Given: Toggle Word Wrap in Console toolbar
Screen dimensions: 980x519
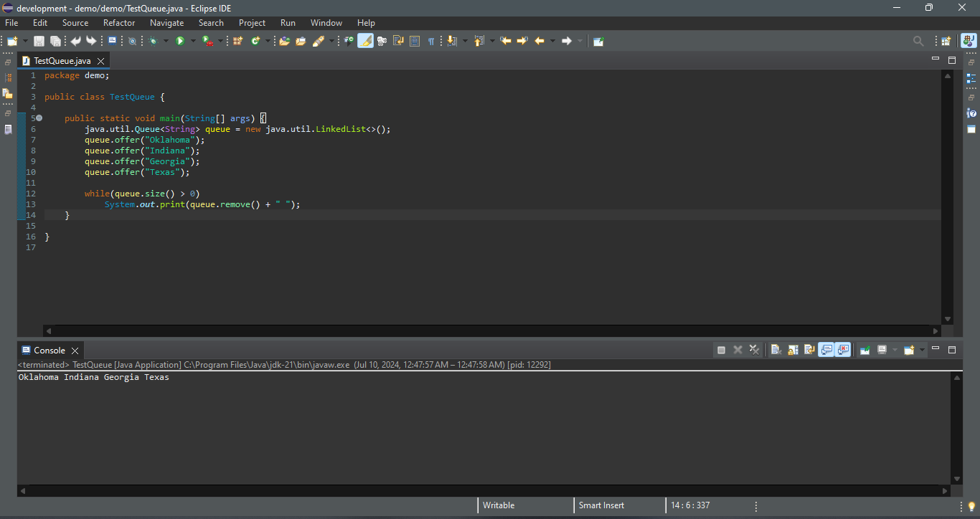Looking at the screenshot, I should click(809, 350).
